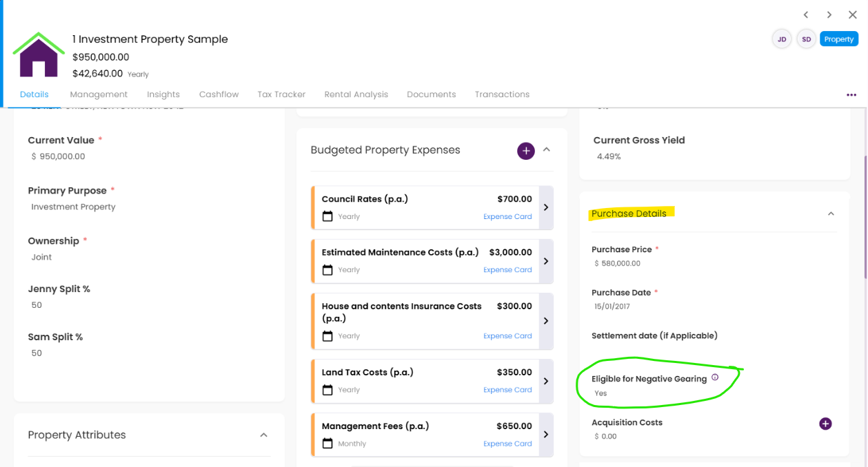Expand the Land Tax Costs row arrow
The height and width of the screenshot is (467, 868).
546,381
